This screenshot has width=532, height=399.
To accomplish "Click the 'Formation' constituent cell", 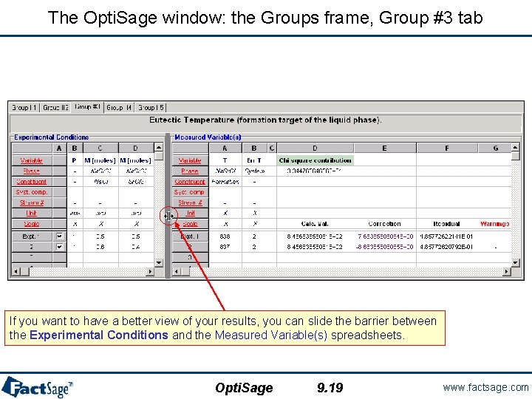I will pyautogui.click(x=225, y=182).
